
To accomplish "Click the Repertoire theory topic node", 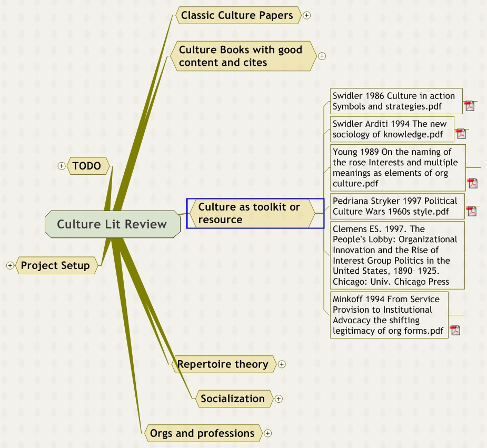I will coord(223,364).
